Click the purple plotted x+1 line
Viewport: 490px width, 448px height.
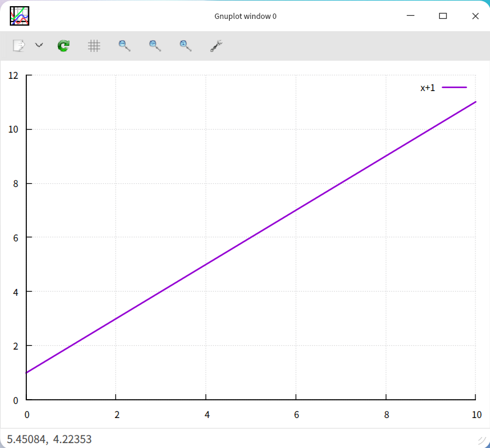tap(251, 237)
